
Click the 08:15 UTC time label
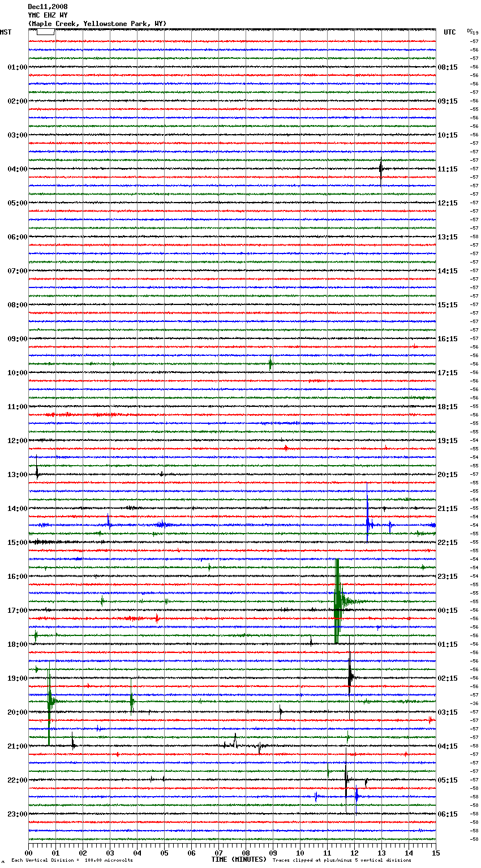448,67
